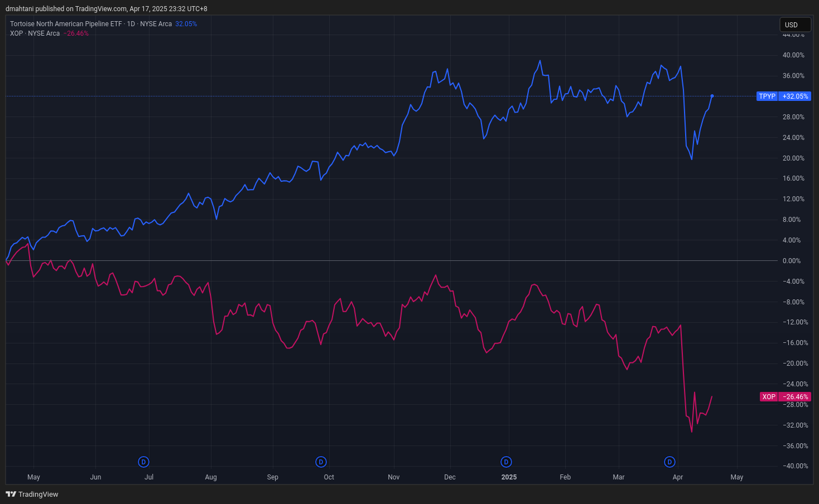Select the −26.46% price label on axis
Screen dimensions: 819x504
[795, 397]
